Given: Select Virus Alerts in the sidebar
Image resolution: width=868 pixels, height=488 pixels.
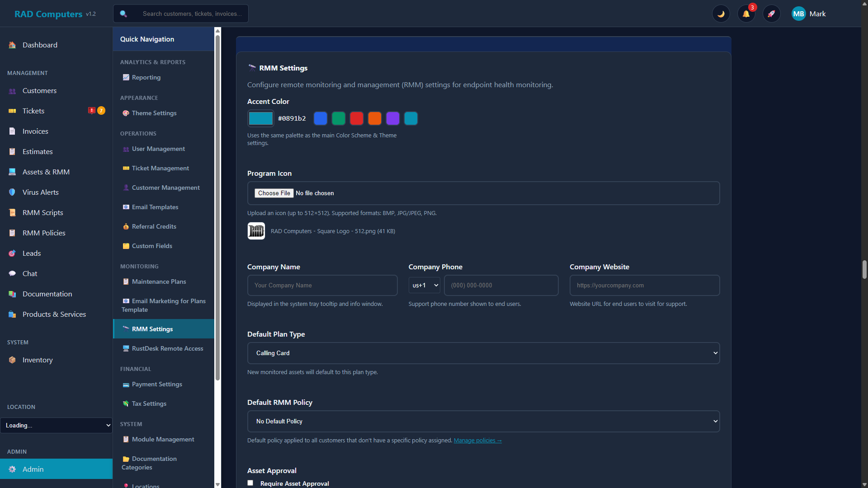Looking at the screenshot, I should pos(40,192).
